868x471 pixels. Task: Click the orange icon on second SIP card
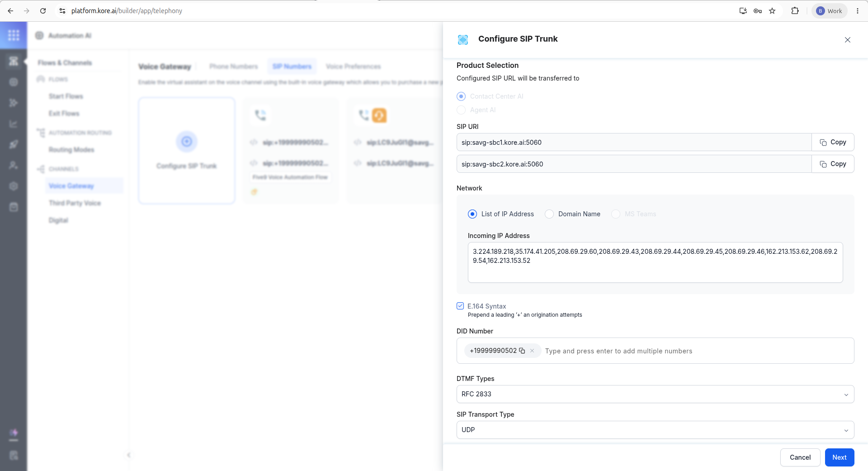pyautogui.click(x=379, y=115)
